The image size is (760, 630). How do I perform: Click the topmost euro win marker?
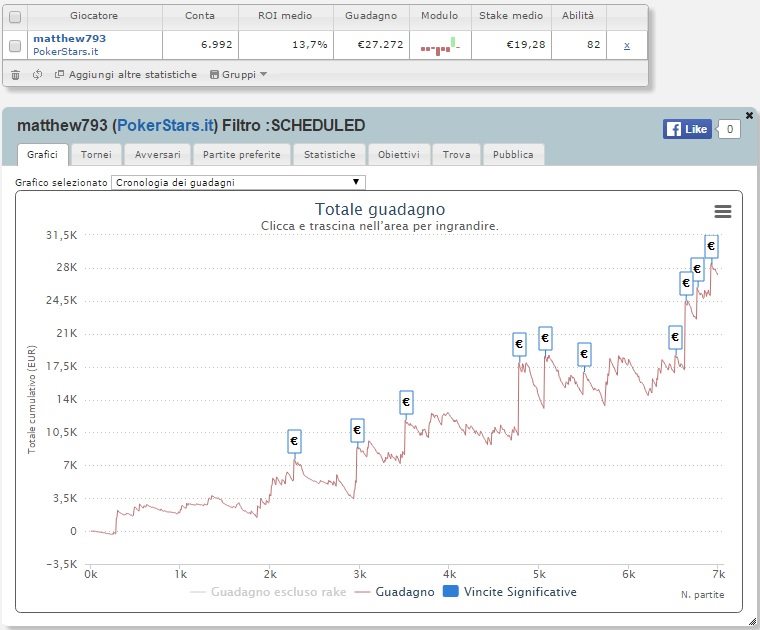coord(711,246)
